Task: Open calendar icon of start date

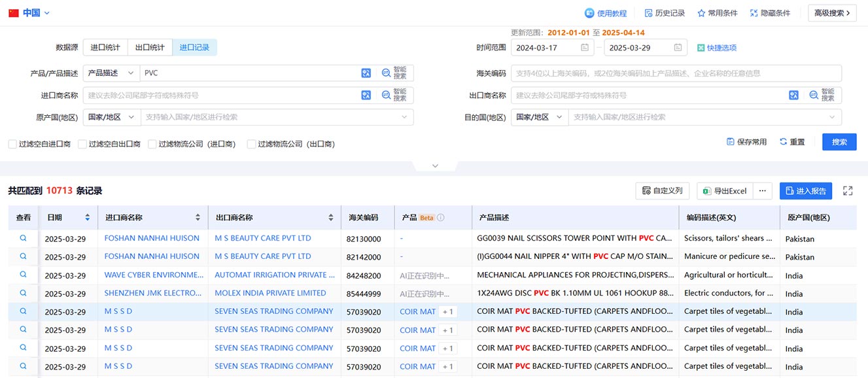Action: point(585,48)
